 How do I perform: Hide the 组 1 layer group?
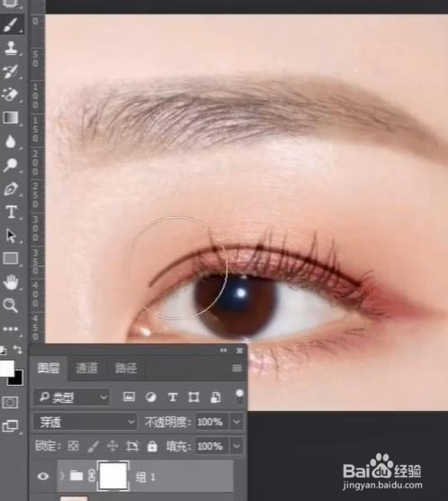point(43,477)
